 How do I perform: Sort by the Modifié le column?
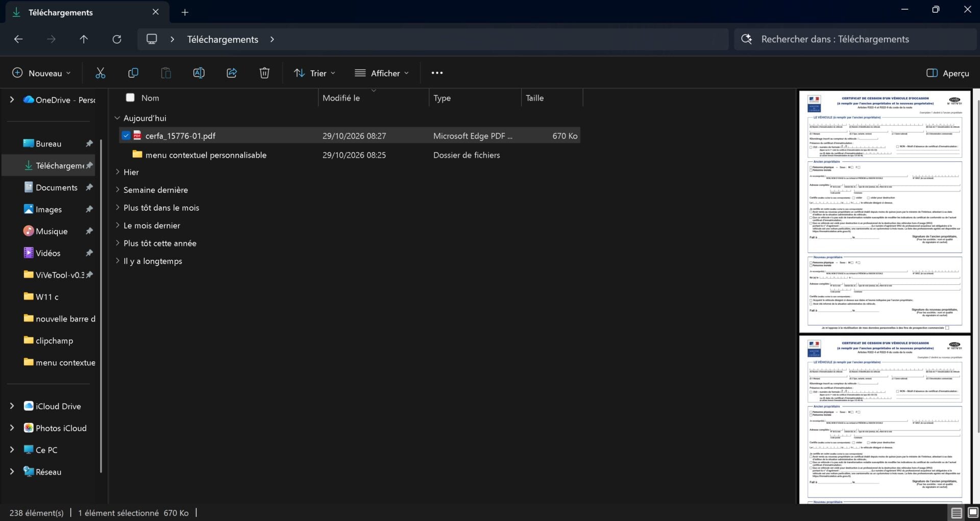[373, 98]
